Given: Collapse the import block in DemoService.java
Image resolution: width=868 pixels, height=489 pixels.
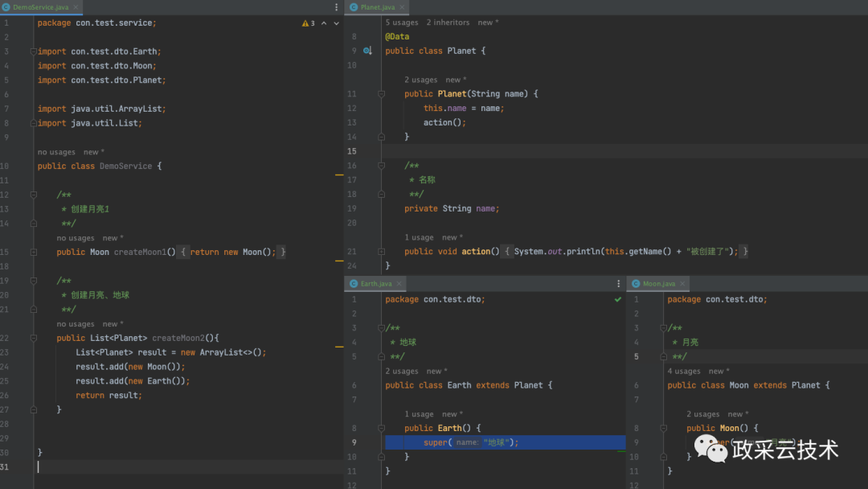Looking at the screenshot, I should [33, 51].
